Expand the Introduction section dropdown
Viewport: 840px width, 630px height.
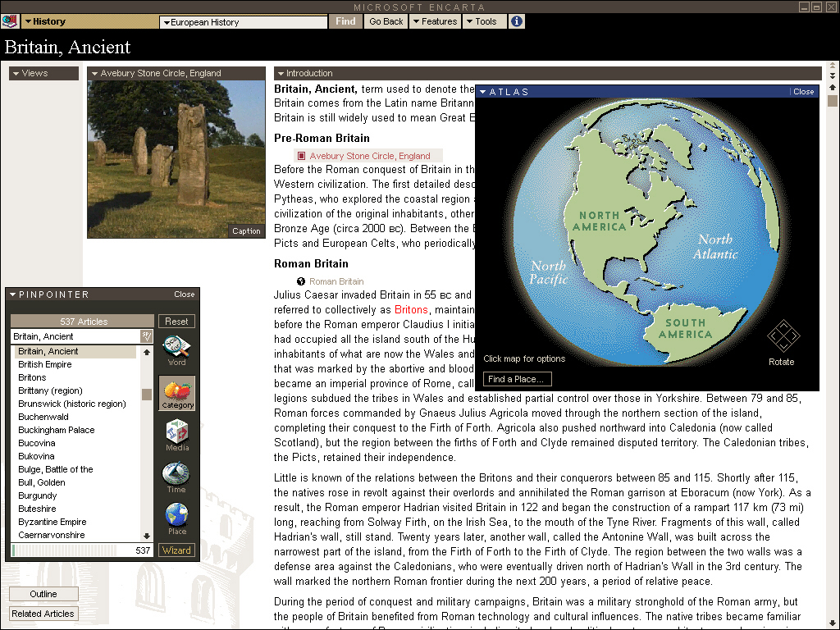547,73
